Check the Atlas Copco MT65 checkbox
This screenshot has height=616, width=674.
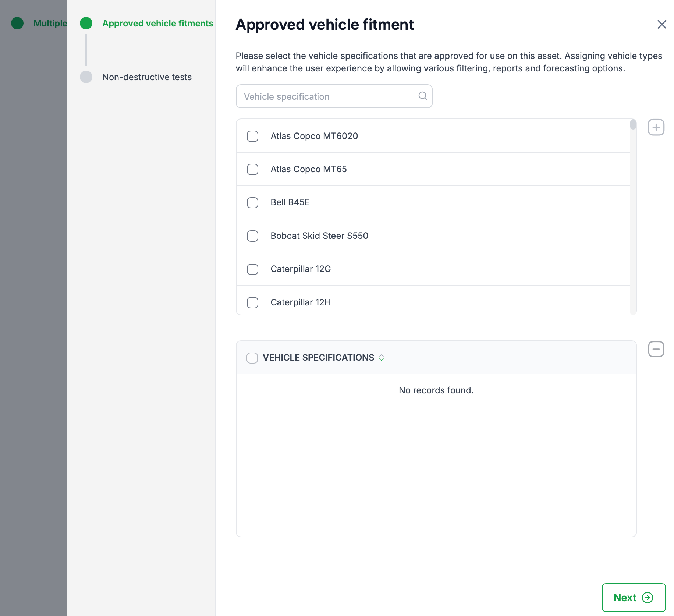point(252,169)
